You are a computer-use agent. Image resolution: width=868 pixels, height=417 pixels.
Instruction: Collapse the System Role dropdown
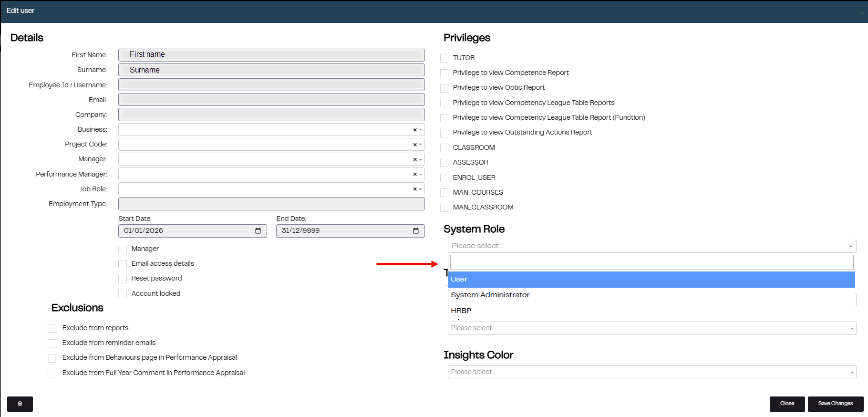click(x=850, y=246)
